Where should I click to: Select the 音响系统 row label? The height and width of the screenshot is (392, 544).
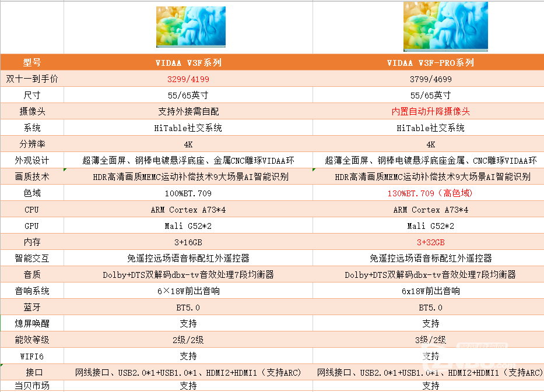(32, 291)
